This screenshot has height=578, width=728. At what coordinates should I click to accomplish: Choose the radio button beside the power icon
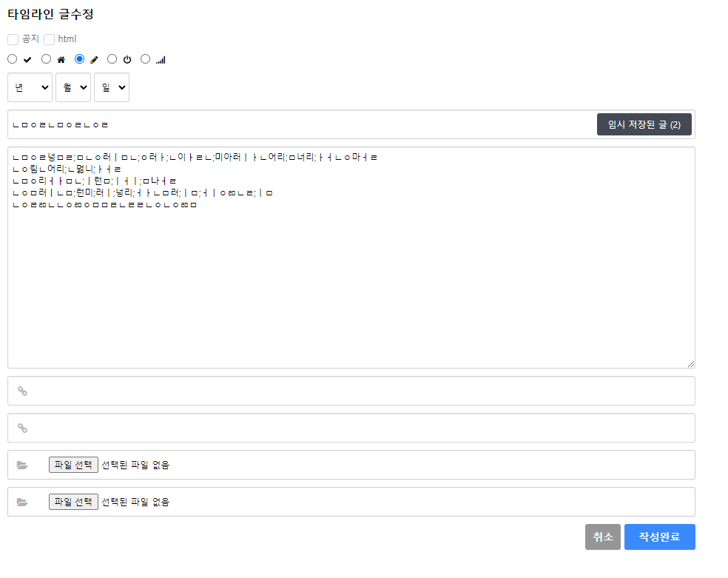tap(112, 59)
